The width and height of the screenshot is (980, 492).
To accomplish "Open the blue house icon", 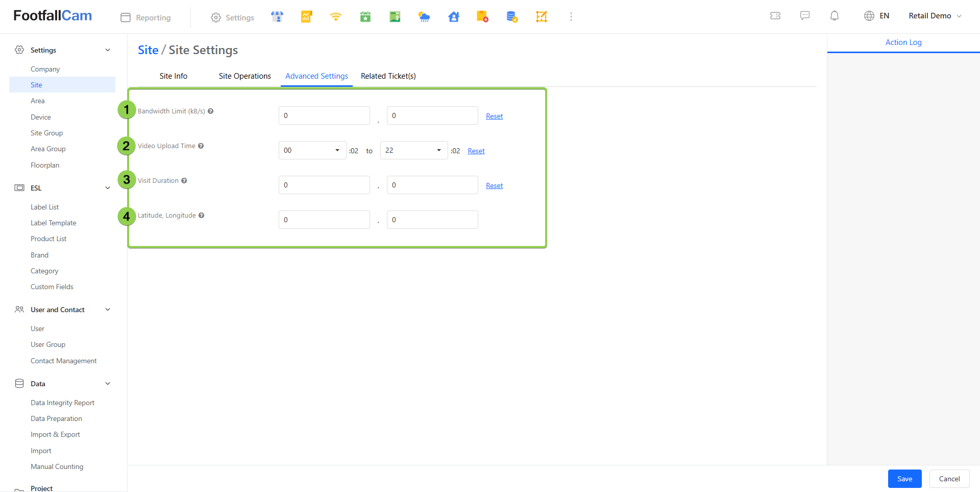I will (x=453, y=17).
